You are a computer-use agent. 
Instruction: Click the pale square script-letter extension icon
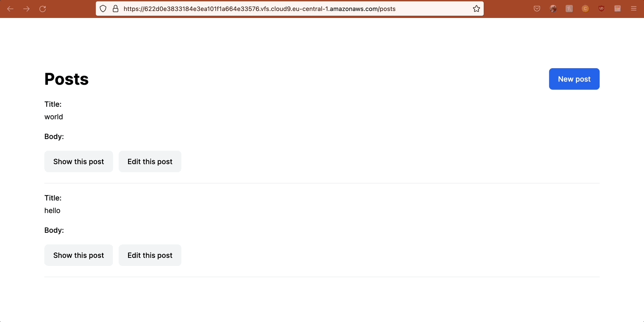569,9
